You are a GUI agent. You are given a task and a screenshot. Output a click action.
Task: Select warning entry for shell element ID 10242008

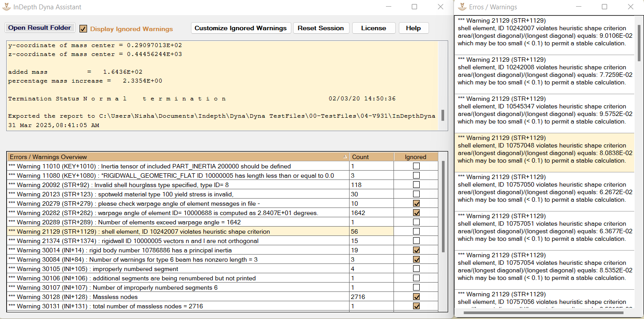point(544,75)
